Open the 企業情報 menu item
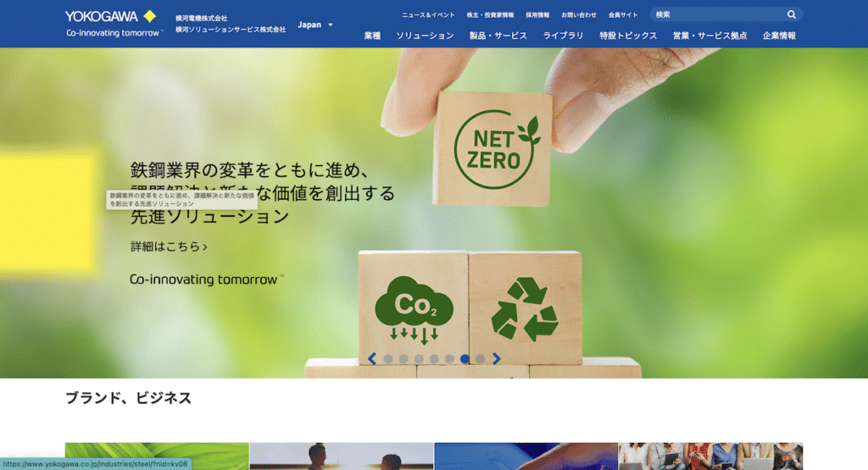Screen dimensions: 868x470 pyautogui.click(x=779, y=36)
